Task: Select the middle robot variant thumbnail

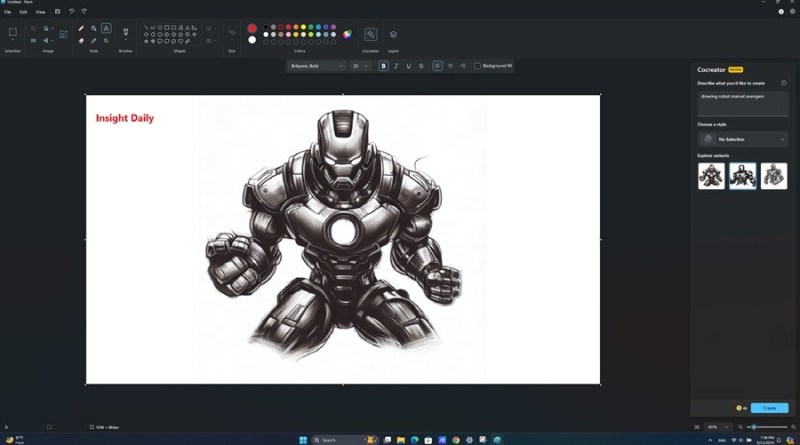Action: pyautogui.click(x=742, y=176)
